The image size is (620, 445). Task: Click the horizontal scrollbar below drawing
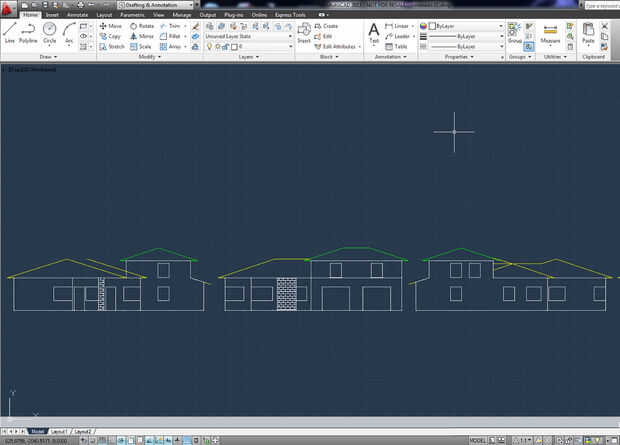310,421
